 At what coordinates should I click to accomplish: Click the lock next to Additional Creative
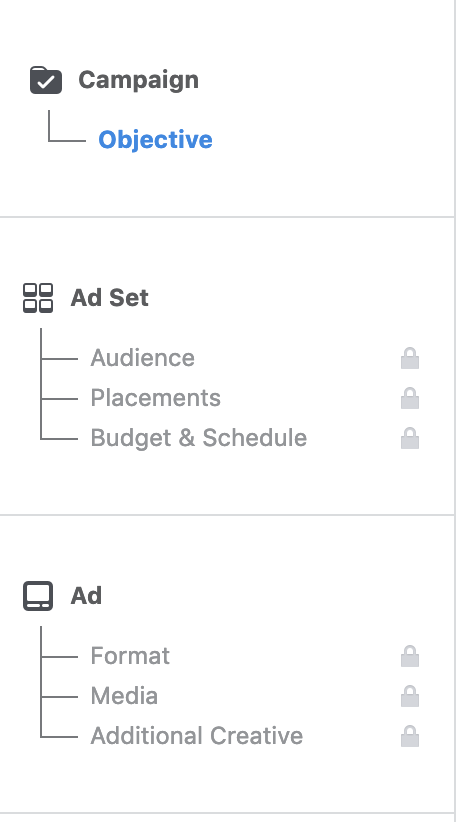pos(410,736)
